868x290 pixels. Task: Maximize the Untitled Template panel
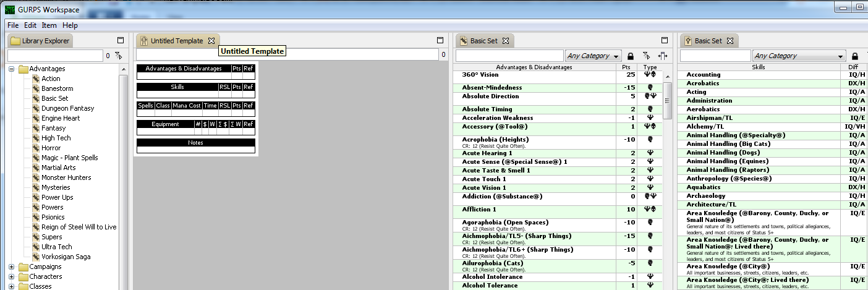click(440, 40)
